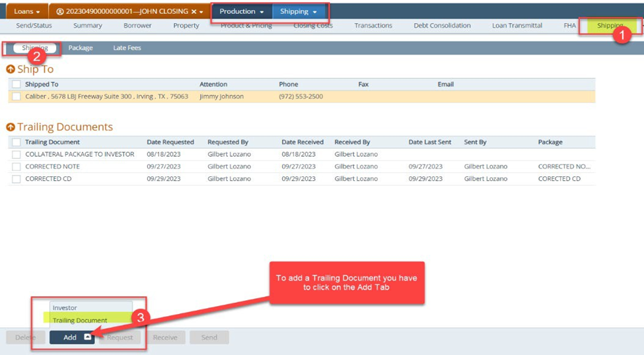Click the Attention column header
Viewport: 644px width, 355px height.
(x=213, y=84)
